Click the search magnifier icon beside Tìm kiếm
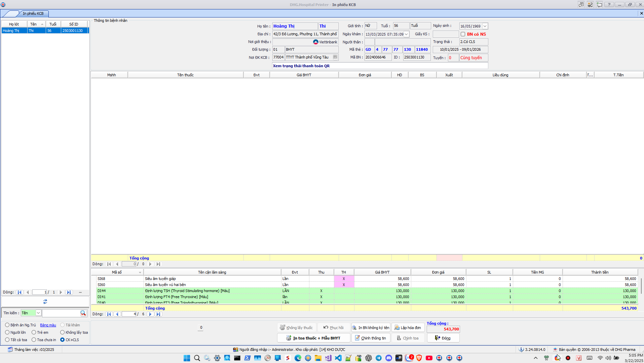The height and width of the screenshot is (363, 644). coord(83,313)
